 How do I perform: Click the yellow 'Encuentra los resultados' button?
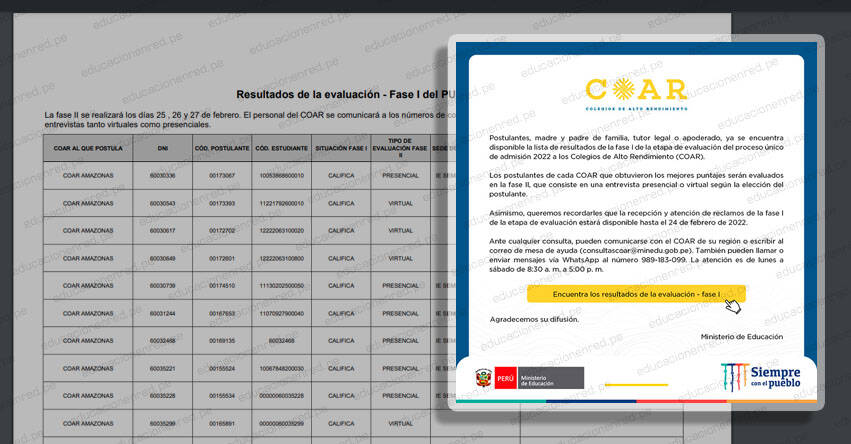(x=636, y=294)
